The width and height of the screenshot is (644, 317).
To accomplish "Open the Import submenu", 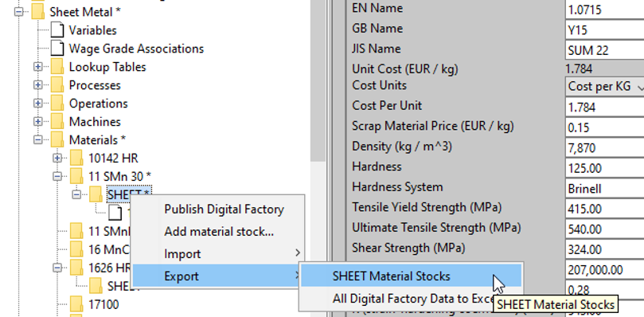I will [217, 254].
